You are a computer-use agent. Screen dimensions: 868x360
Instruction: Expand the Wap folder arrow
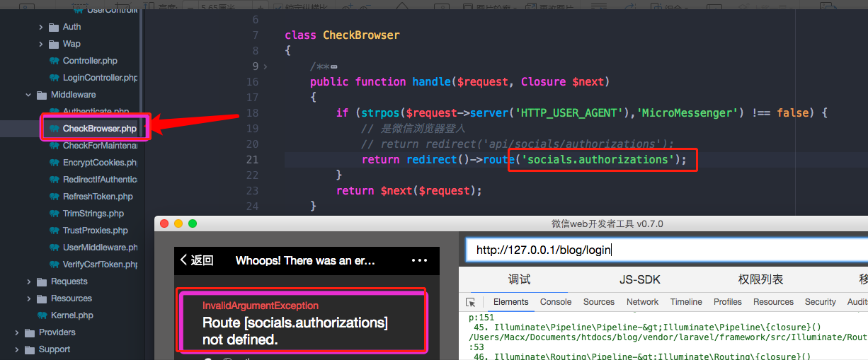[x=40, y=44]
